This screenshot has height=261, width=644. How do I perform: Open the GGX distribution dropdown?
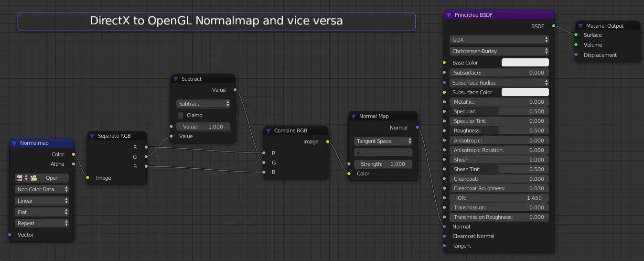[x=499, y=40]
